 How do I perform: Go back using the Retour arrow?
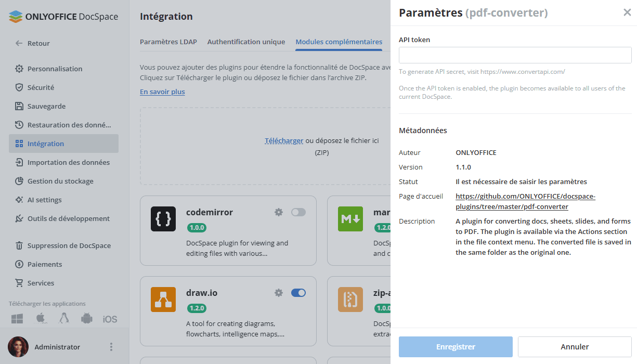pos(19,43)
